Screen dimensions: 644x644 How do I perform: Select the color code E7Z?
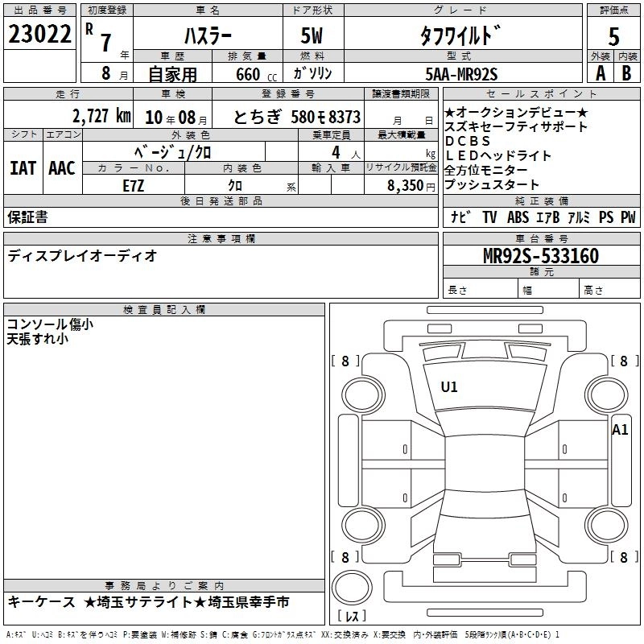[x=133, y=185]
